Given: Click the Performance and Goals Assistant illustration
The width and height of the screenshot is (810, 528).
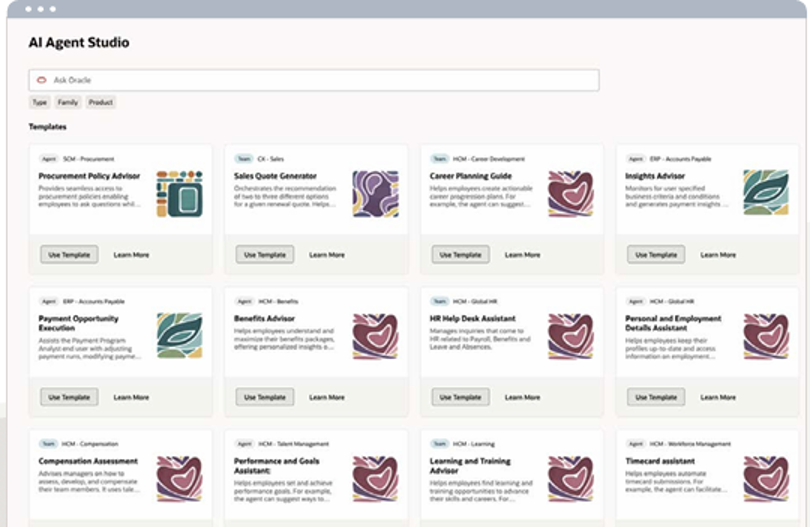Looking at the screenshot, I should coord(376,479).
